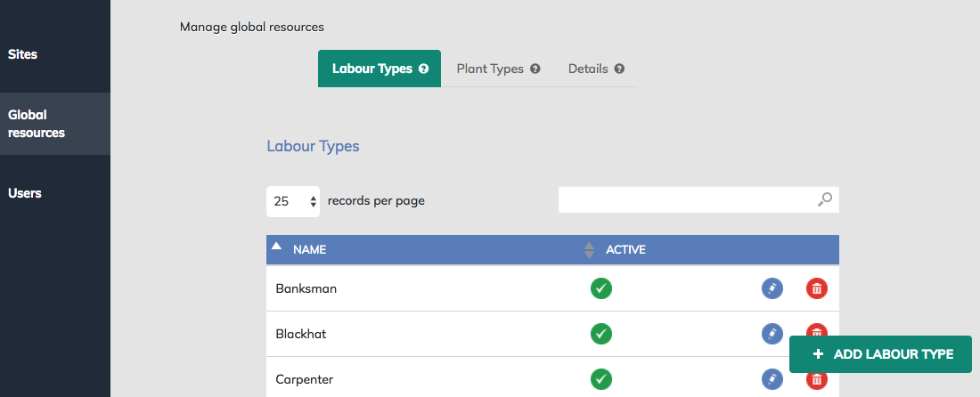Viewport: 980px width, 397px height.
Task: Open help icon beside Details tab
Action: point(619,69)
